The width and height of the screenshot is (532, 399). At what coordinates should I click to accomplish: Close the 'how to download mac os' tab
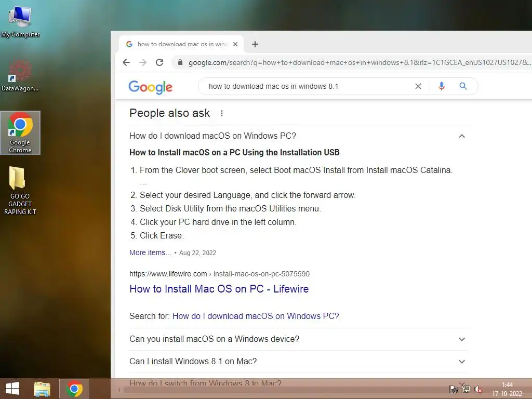[x=235, y=44]
